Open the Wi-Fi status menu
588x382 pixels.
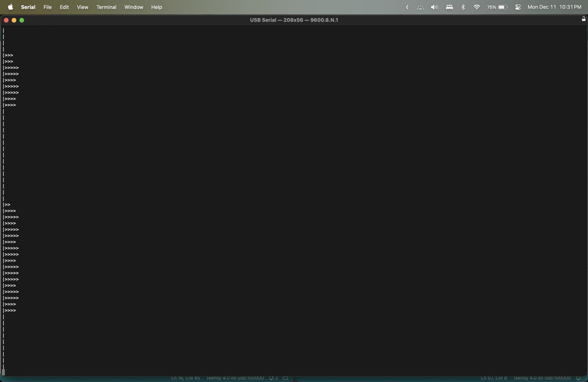pos(477,7)
